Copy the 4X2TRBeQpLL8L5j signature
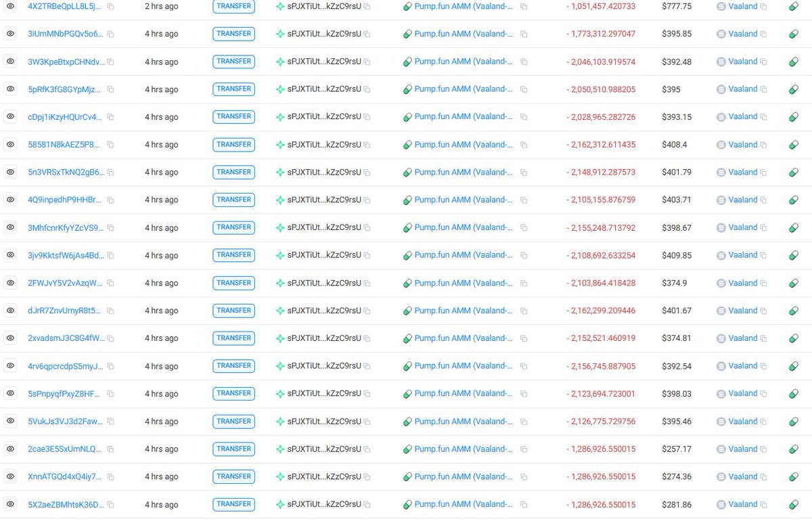The height and width of the screenshot is (521, 812). 110,6
